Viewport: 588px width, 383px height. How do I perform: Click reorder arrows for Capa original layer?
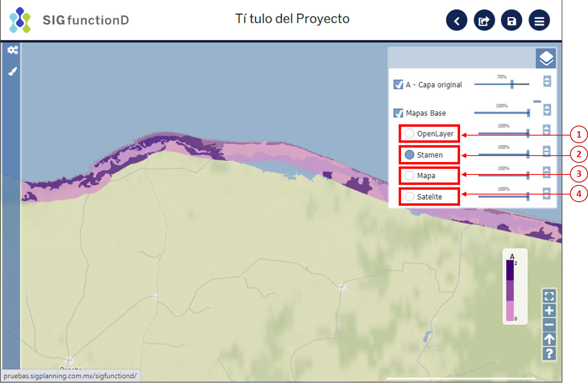click(547, 81)
